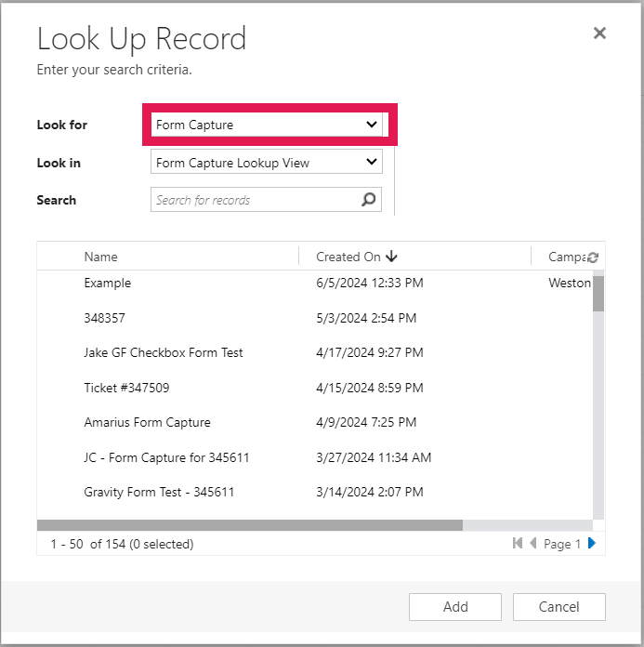Go to the next page of results

tap(592, 544)
